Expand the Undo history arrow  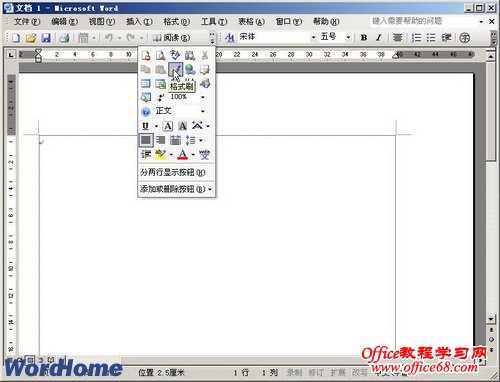pyautogui.click(x=119, y=38)
